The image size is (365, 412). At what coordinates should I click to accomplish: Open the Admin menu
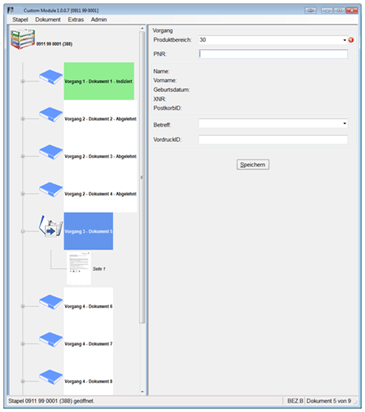(x=99, y=20)
